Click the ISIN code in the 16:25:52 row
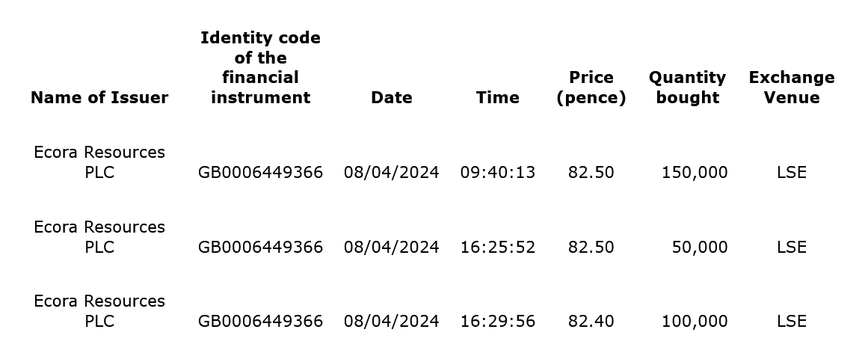 (260, 247)
